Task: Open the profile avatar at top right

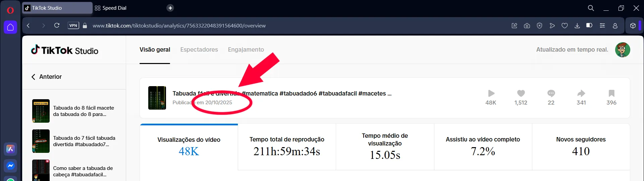Action: [x=623, y=50]
